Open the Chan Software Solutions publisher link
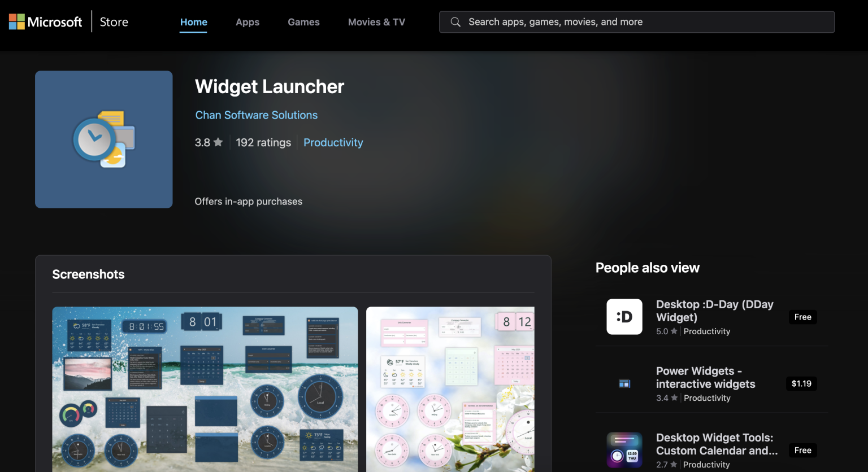 point(256,115)
